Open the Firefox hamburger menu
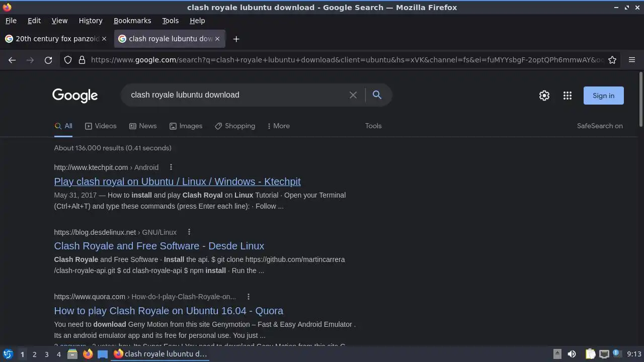Image resolution: width=644 pixels, height=362 pixels. [x=632, y=60]
